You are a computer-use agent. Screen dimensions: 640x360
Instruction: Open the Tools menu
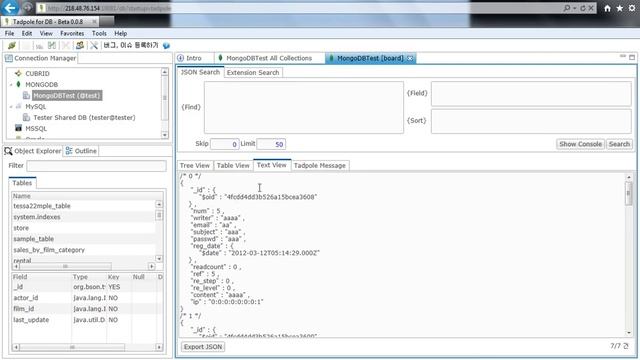pos(99,33)
